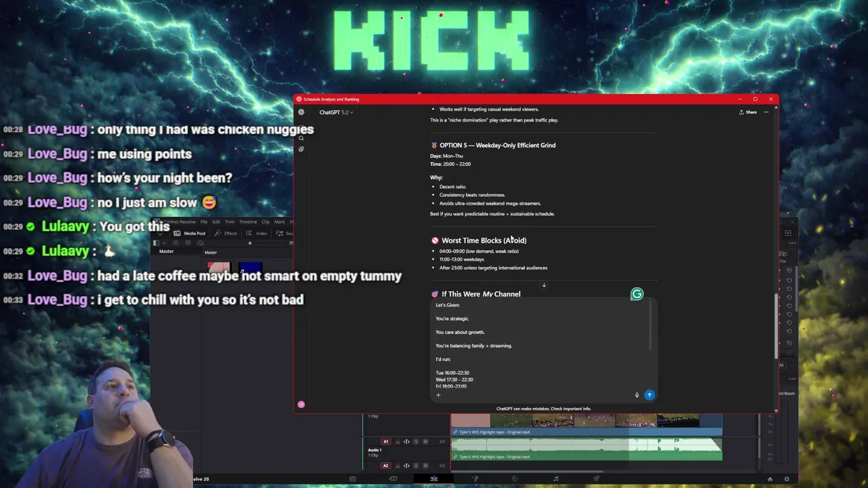The image size is (868, 488).
Task: Click the A2 audio track destination button
Action: click(386, 466)
